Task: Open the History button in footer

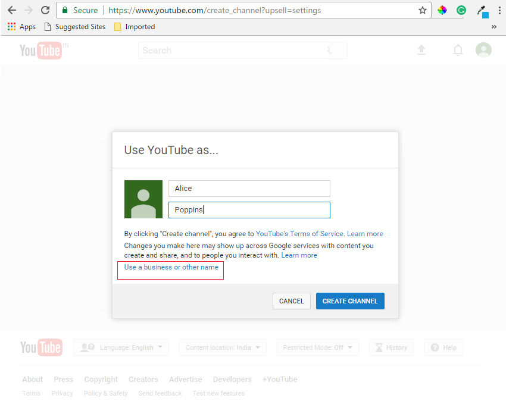Action: click(391, 347)
